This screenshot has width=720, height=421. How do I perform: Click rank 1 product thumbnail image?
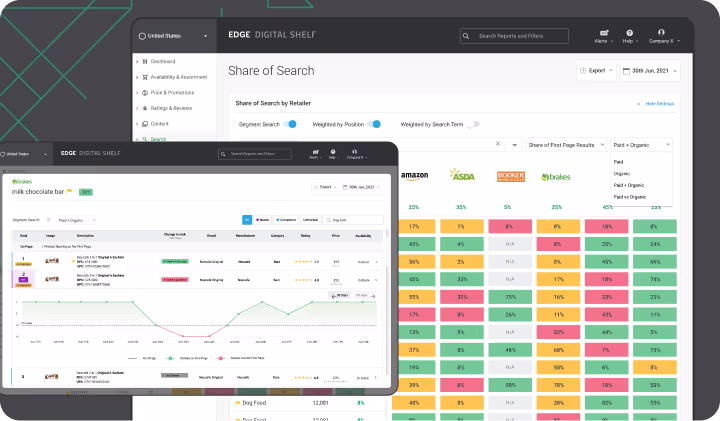pos(51,261)
